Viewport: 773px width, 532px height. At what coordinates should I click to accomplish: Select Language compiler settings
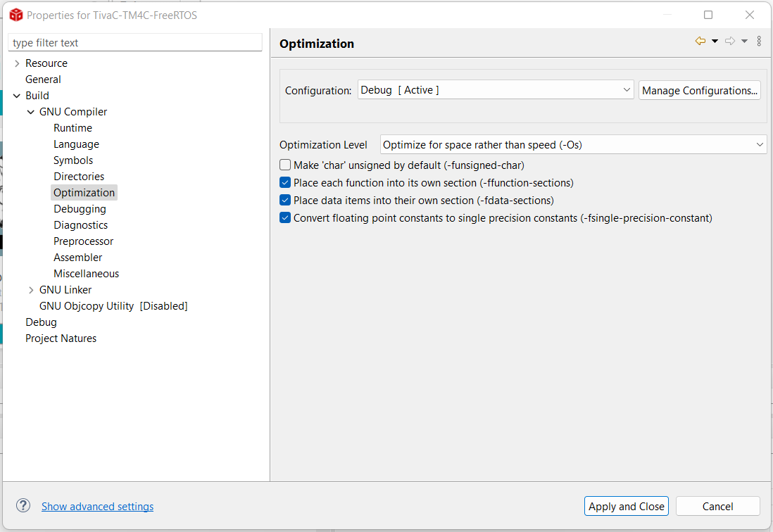pyautogui.click(x=77, y=144)
